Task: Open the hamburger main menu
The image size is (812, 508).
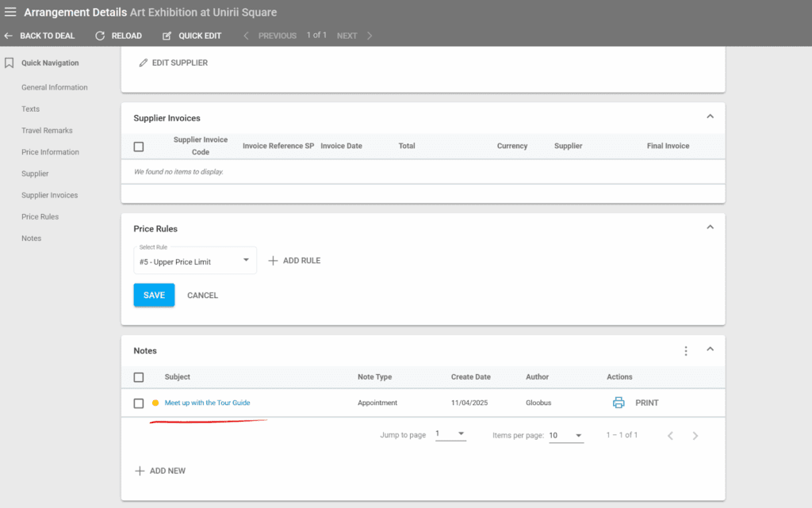Action: point(10,11)
